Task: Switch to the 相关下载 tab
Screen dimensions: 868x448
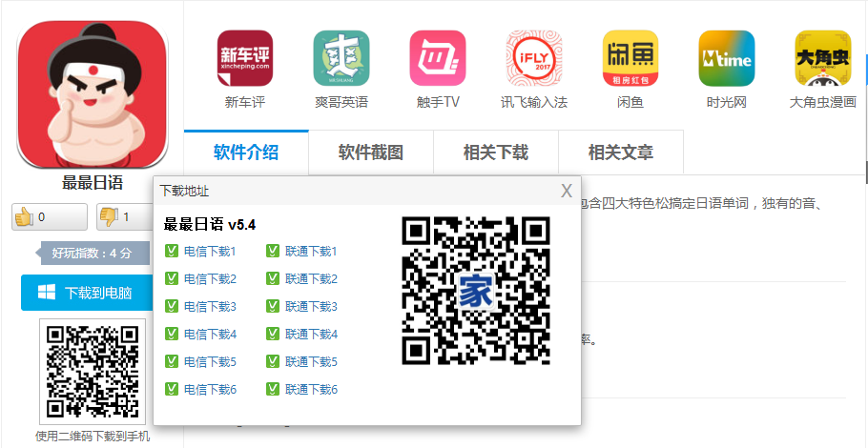Action: coord(496,153)
